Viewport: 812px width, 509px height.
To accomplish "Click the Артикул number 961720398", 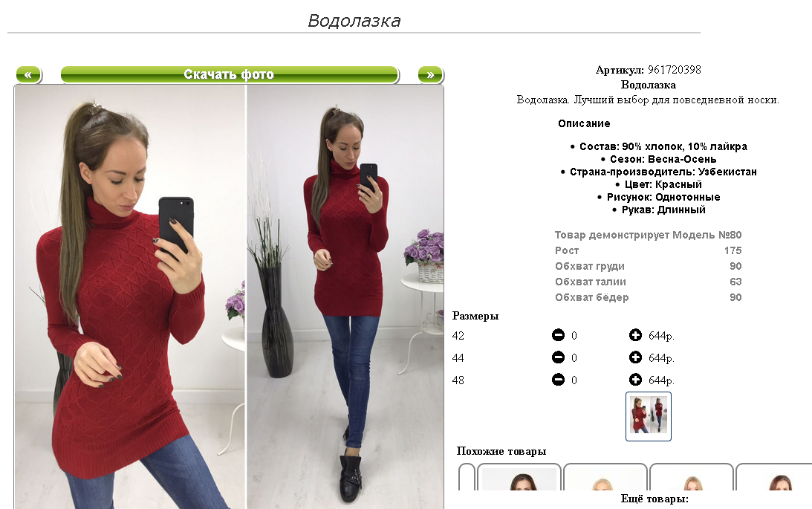I will click(675, 70).
